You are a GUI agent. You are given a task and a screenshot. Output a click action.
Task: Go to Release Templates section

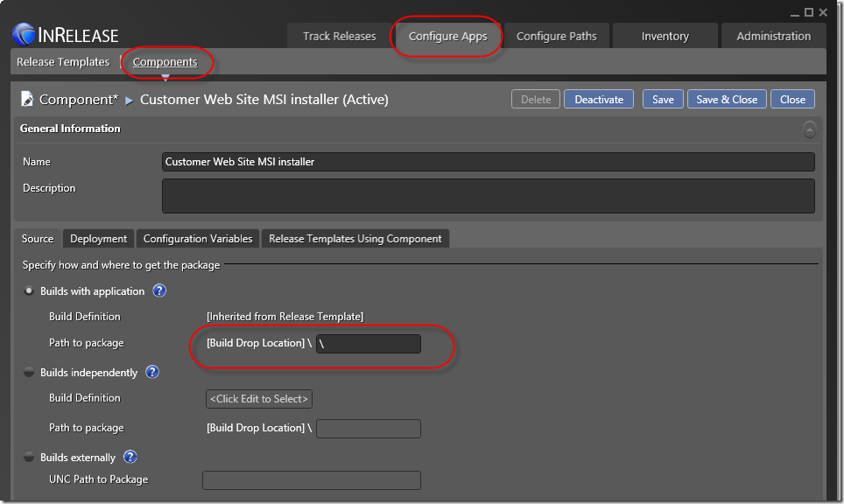63,62
